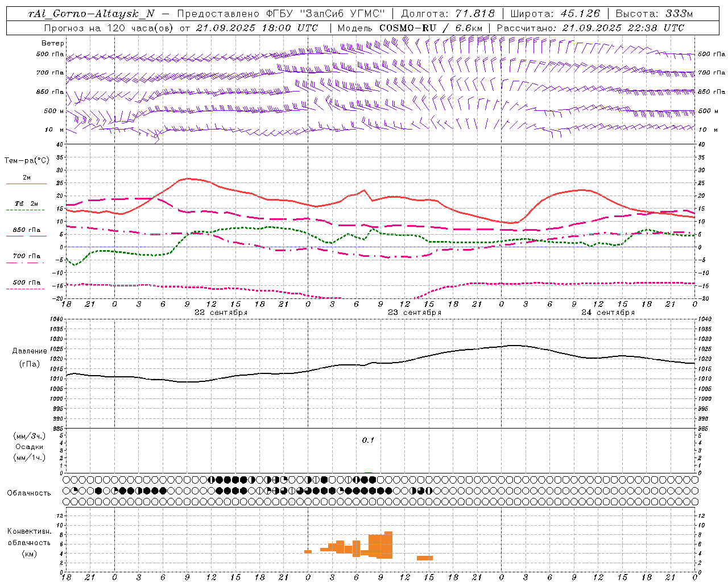
Task: Click the Рассчитано: 21.09.2025 22:38 UTC timestamp
Action: click(590, 28)
